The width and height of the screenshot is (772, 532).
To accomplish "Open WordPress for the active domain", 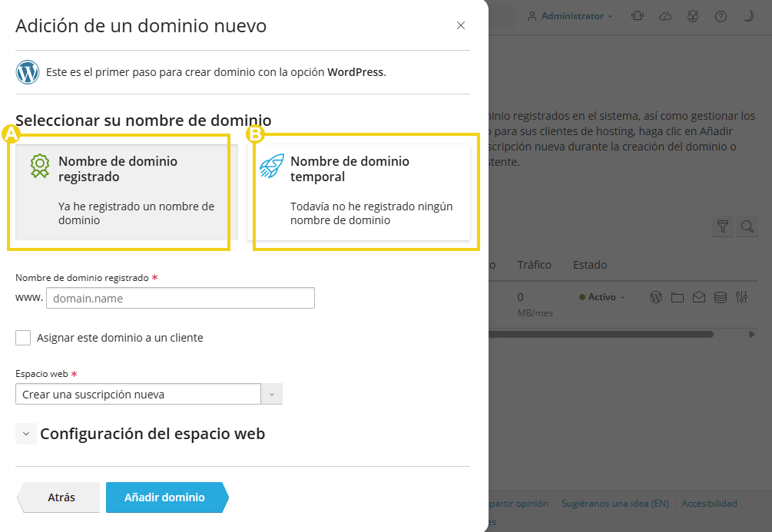I will click(655, 297).
